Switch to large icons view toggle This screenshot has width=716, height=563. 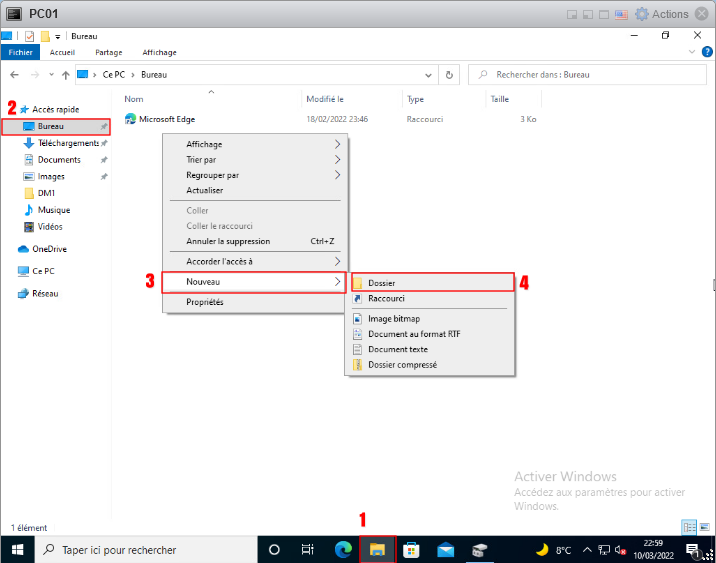[704, 527]
